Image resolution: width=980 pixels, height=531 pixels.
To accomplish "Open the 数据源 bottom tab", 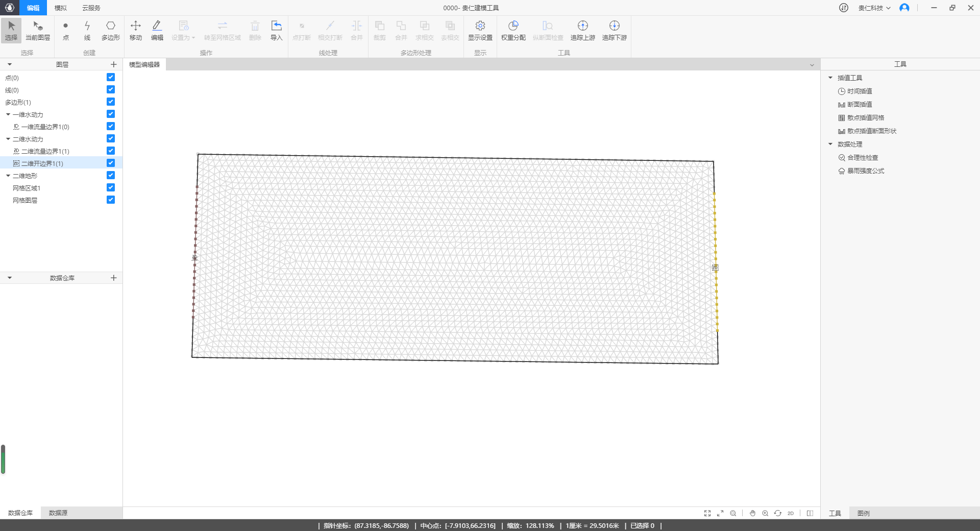I will (58, 513).
